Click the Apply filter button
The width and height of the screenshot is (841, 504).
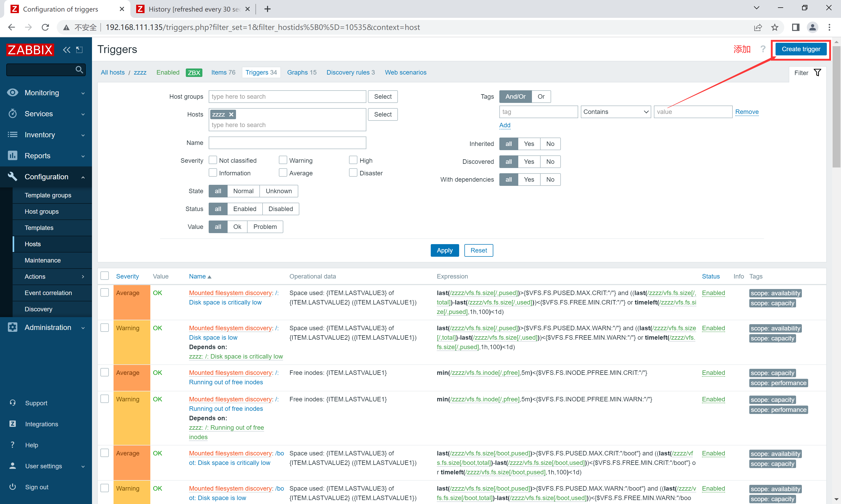[x=444, y=250]
